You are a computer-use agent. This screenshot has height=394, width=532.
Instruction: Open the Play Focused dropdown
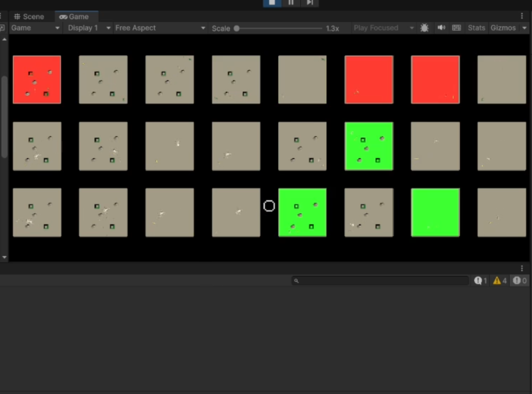click(x=384, y=28)
